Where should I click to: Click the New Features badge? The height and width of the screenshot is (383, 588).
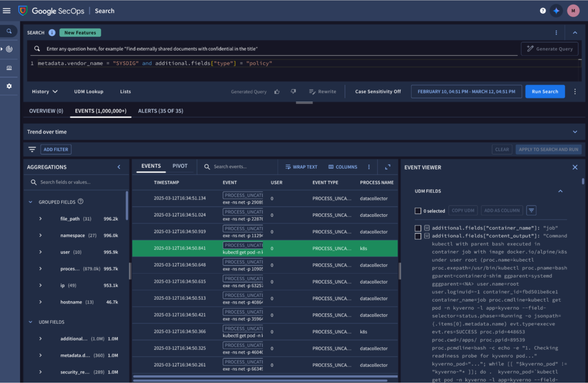pyautogui.click(x=80, y=33)
